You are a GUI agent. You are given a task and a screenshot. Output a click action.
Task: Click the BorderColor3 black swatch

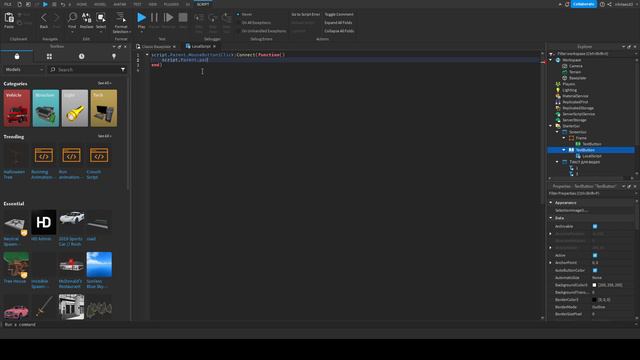tap(594, 300)
